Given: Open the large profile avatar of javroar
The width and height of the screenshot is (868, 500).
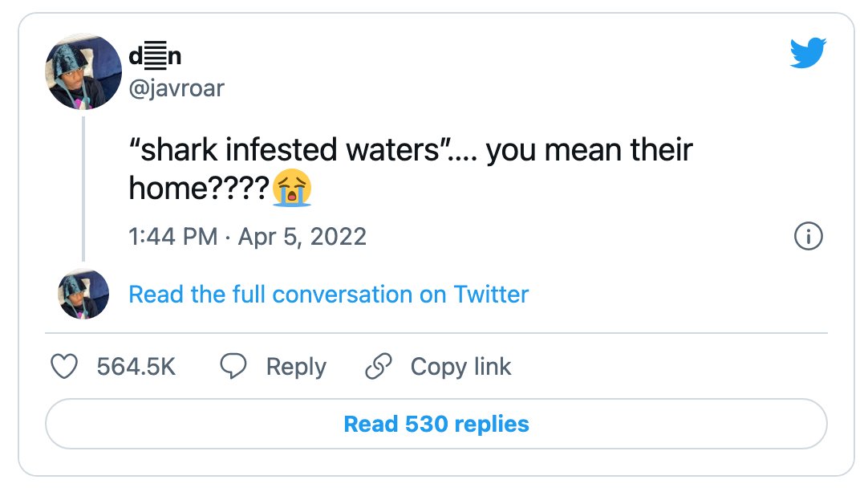Looking at the screenshot, I should [x=83, y=71].
